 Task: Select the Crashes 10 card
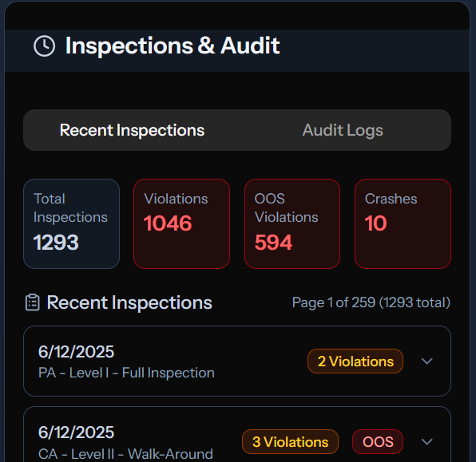(x=403, y=224)
